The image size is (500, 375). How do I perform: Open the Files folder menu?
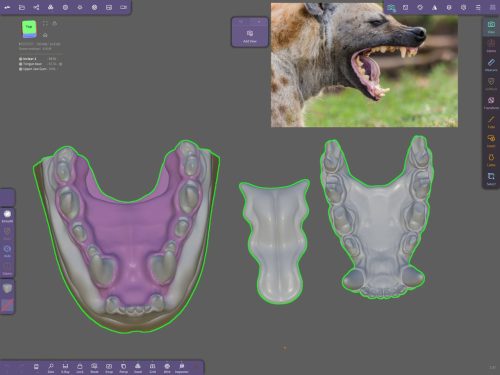pyautogui.click(x=22, y=7)
